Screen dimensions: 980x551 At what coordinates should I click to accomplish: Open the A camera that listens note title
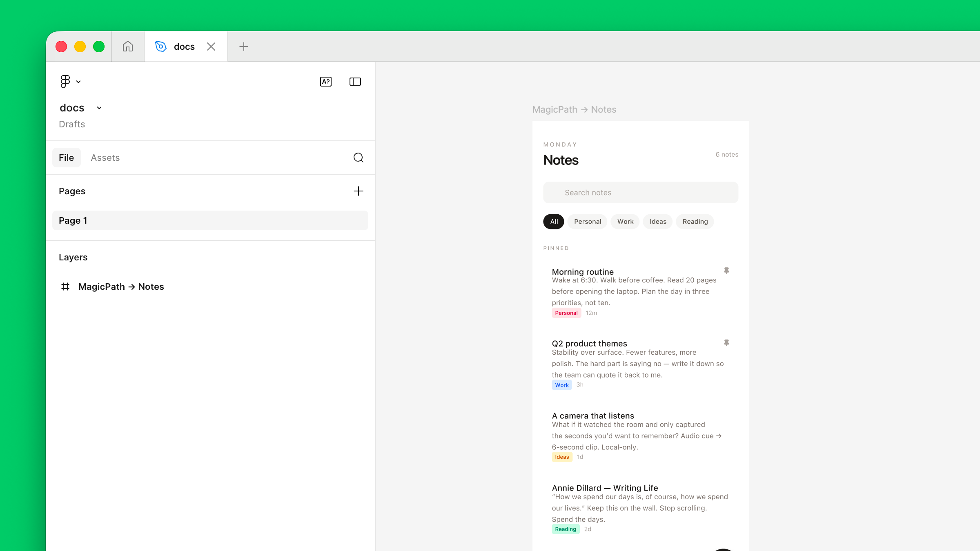click(x=593, y=416)
